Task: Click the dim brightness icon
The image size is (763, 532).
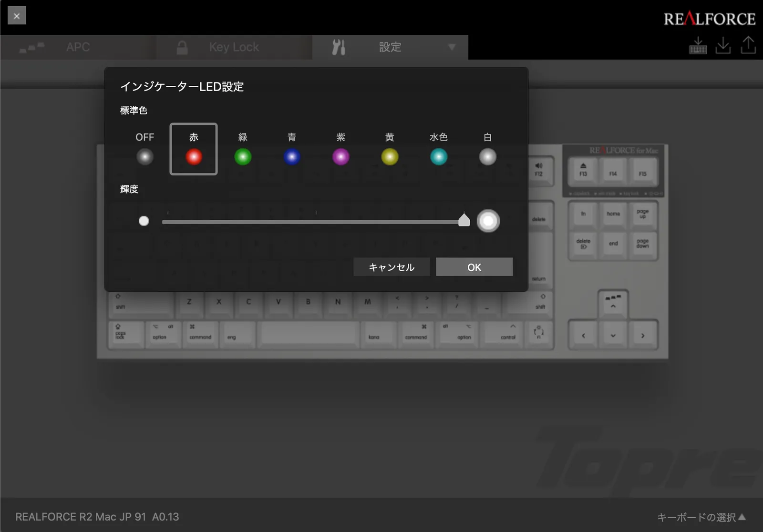Action: [144, 221]
